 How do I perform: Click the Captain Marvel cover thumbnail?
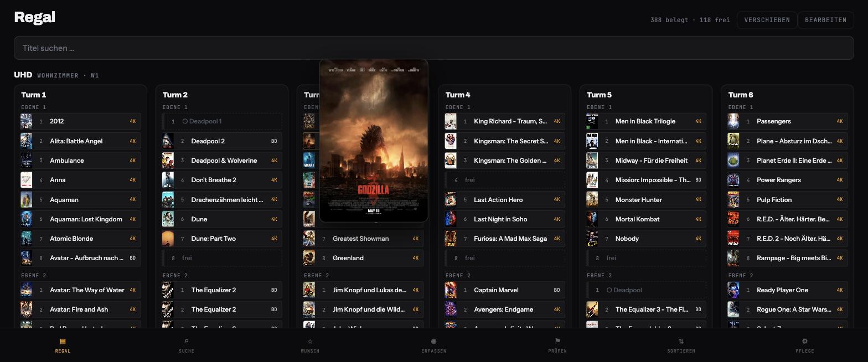[451, 290]
